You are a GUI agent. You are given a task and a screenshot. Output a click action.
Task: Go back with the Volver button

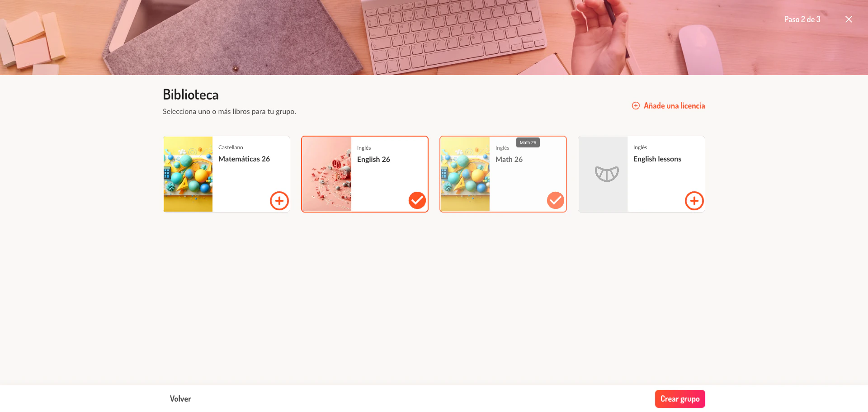180,399
